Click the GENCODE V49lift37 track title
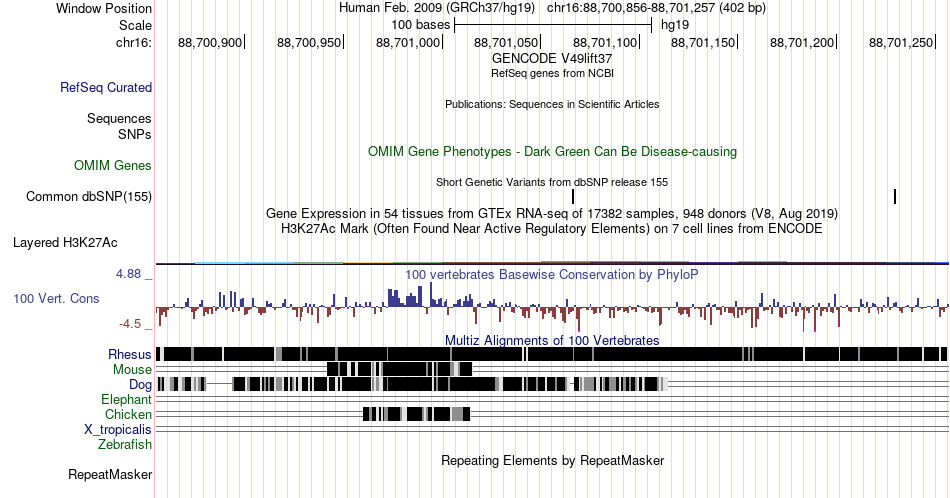Screen dimensions: 950x498 552,58
